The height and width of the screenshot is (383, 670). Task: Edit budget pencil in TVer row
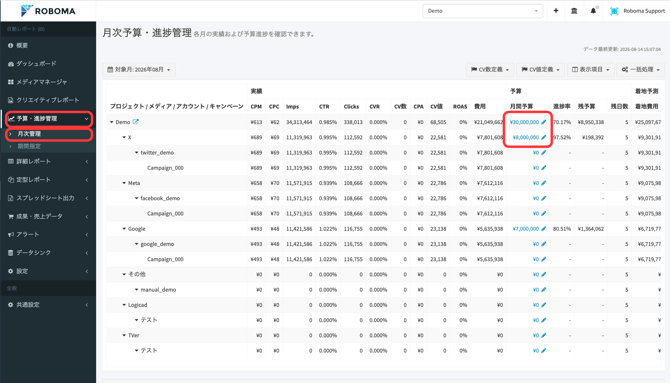pyautogui.click(x=544, y=336)
